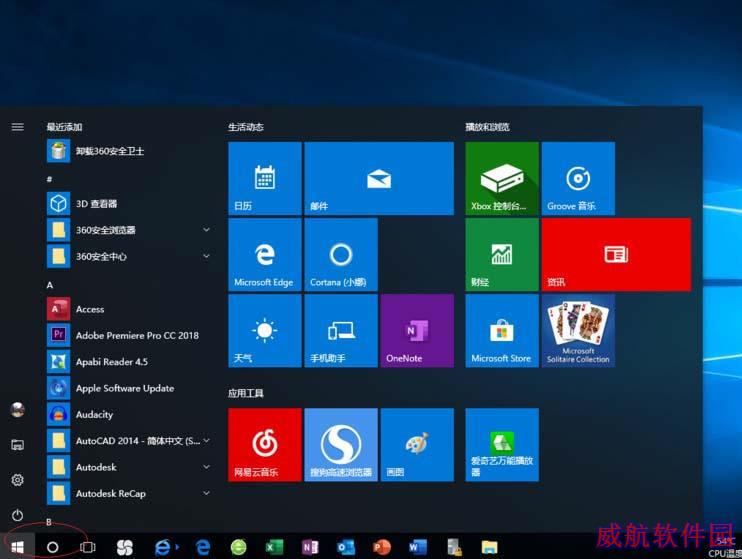Open Apple Software Update
This screenshot has width=742, height=559.
tap(129, 388)
